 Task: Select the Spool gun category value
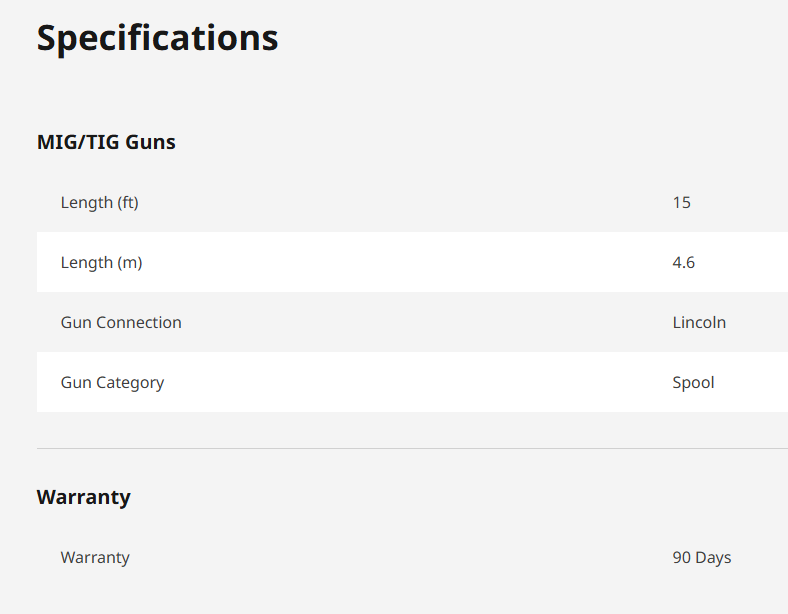tap(693, 382)
